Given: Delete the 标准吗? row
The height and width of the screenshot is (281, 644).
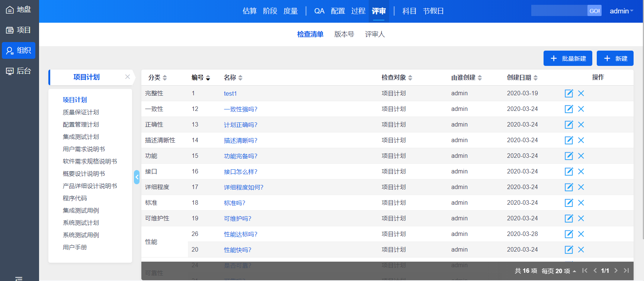Looking at the screenshot, I should [x=581, y=203].
